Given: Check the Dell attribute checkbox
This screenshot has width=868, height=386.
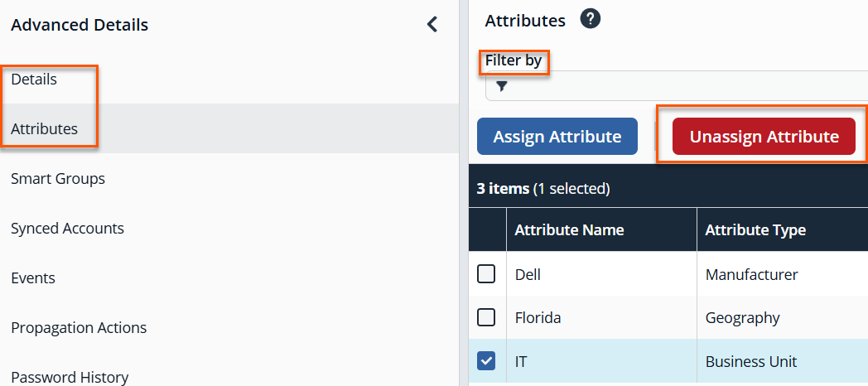Looking at the screenshot, I should pyautogui.click(x=486, y=274).
